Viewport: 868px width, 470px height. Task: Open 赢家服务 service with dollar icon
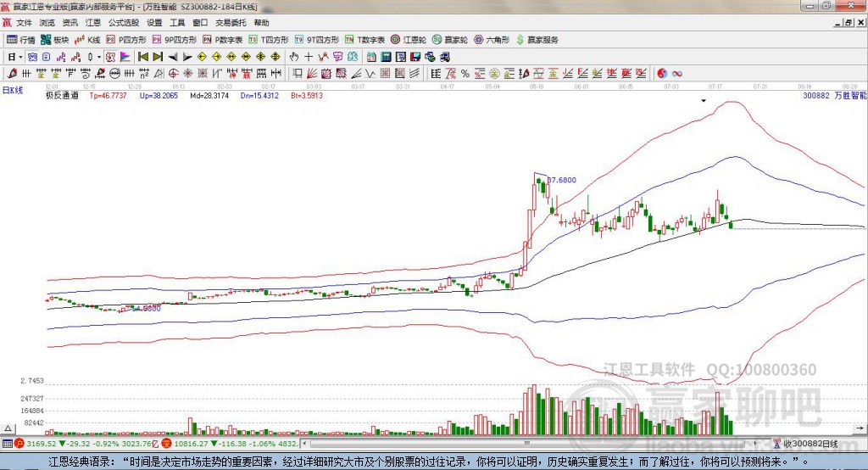click(537, 40)
